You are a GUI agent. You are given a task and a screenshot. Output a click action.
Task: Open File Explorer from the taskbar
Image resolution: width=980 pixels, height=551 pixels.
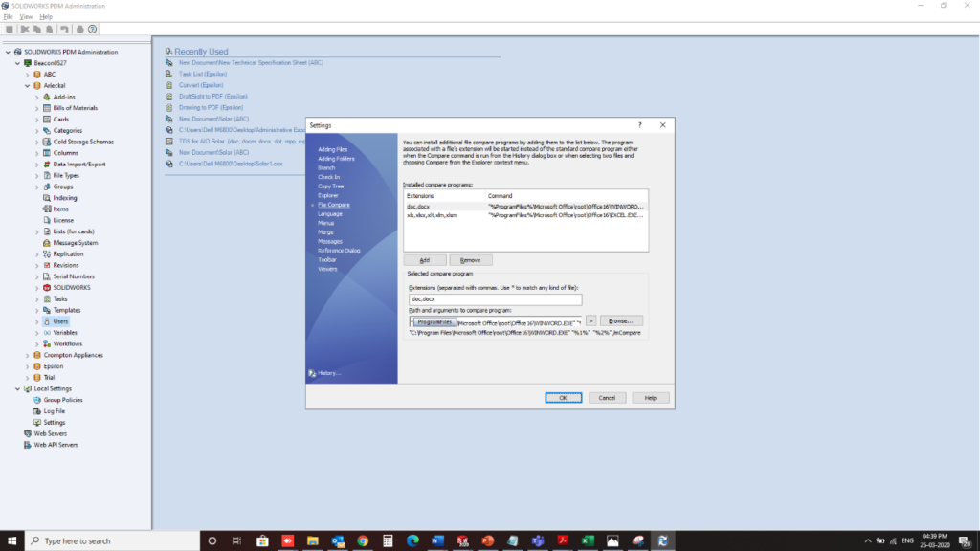[x=313, y=541]
